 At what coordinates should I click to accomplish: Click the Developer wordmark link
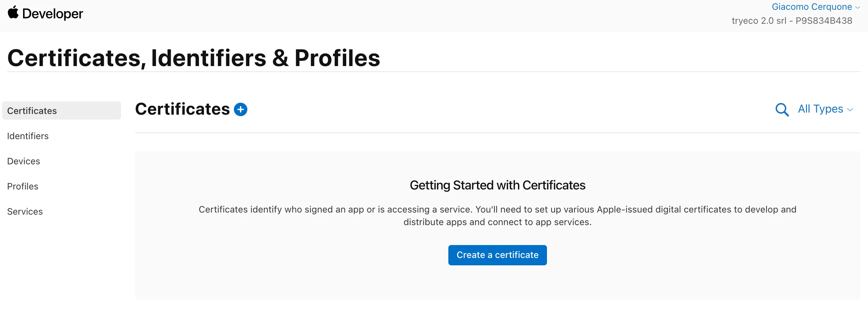(x=52, y=14)
